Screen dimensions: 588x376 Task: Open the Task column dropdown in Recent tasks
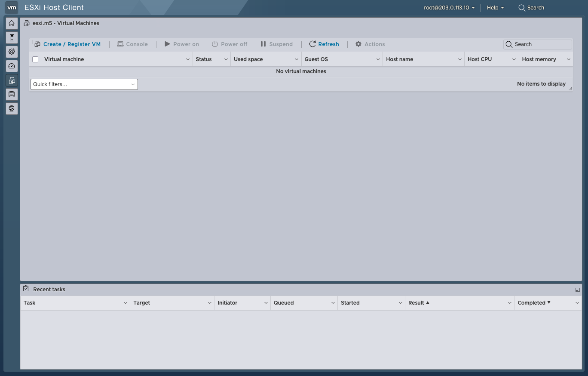(x=126, y=303)
